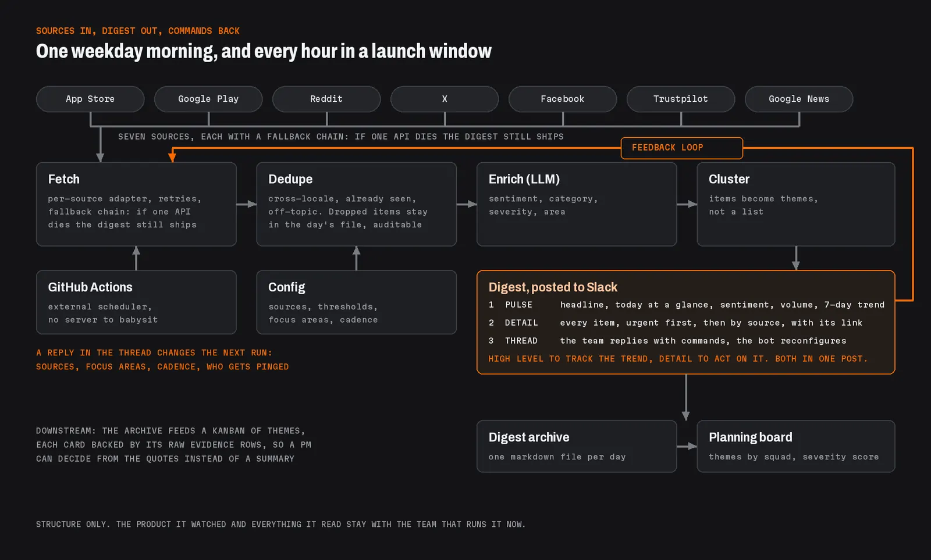
Task: Click the 'STRUCTURE ONLY' footer note
Action: click(x=280, y=525)
